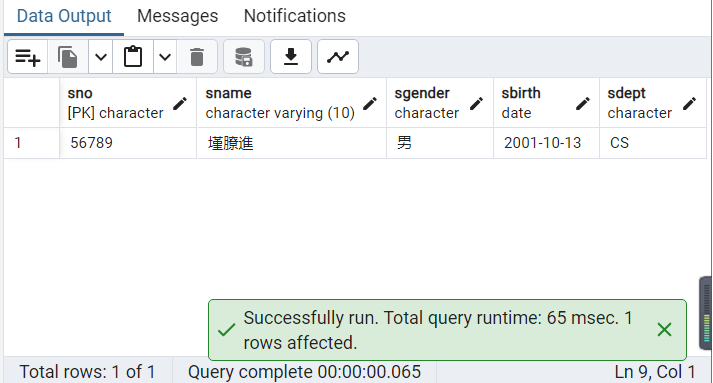Click the sbirth column edit pencil
Screen dimensions: 713x383
click(583, 104)
